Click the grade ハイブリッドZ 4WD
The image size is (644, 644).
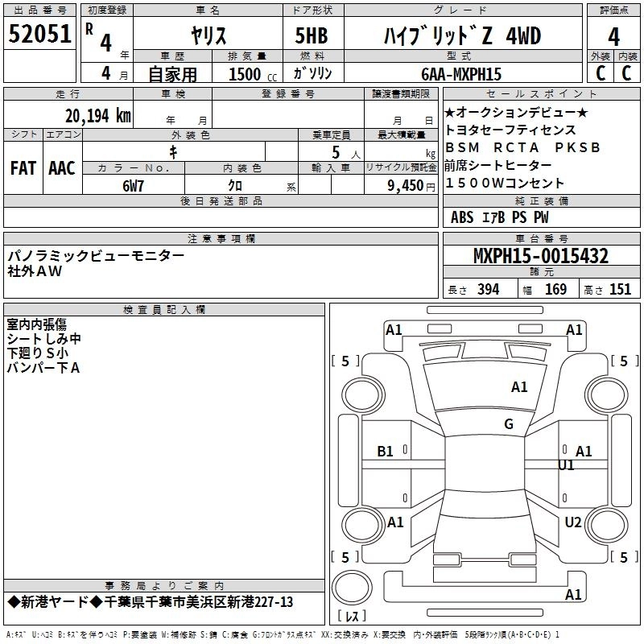click(x=460, y=36)
